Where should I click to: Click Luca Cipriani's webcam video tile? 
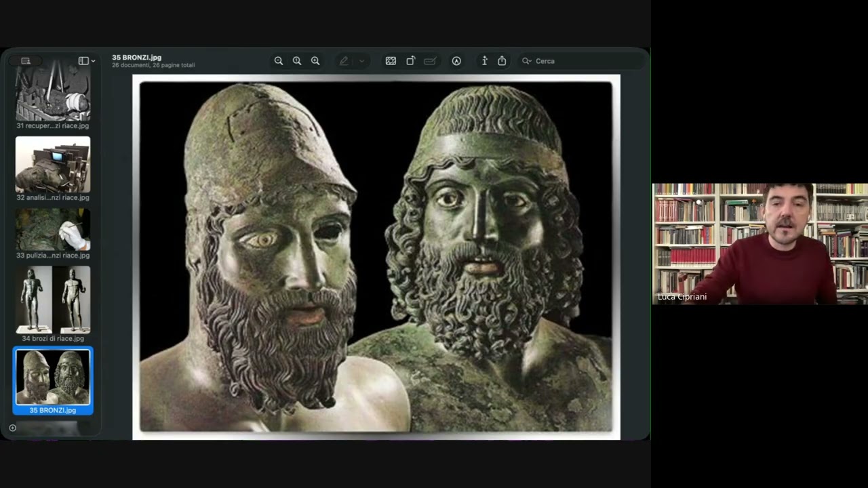[x=760, y=244]
